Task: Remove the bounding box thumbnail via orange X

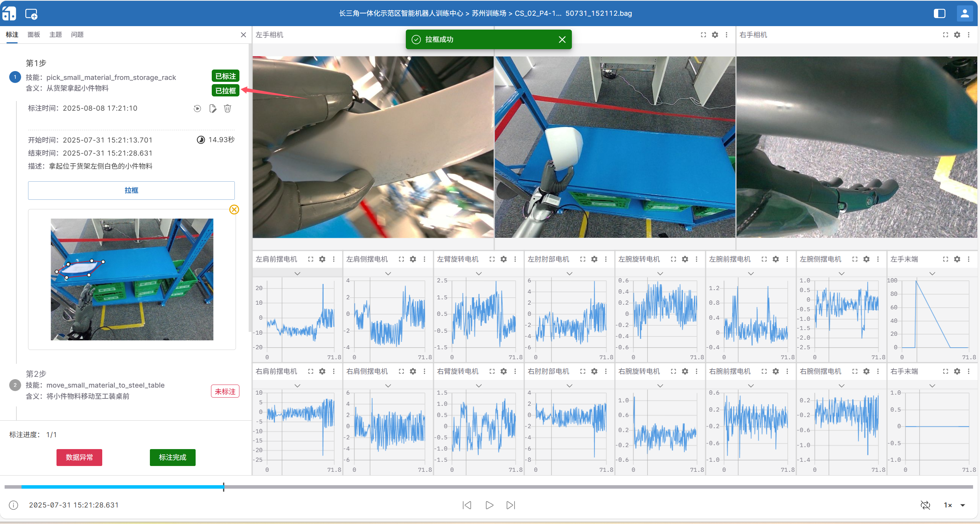Action: point(234,209)
